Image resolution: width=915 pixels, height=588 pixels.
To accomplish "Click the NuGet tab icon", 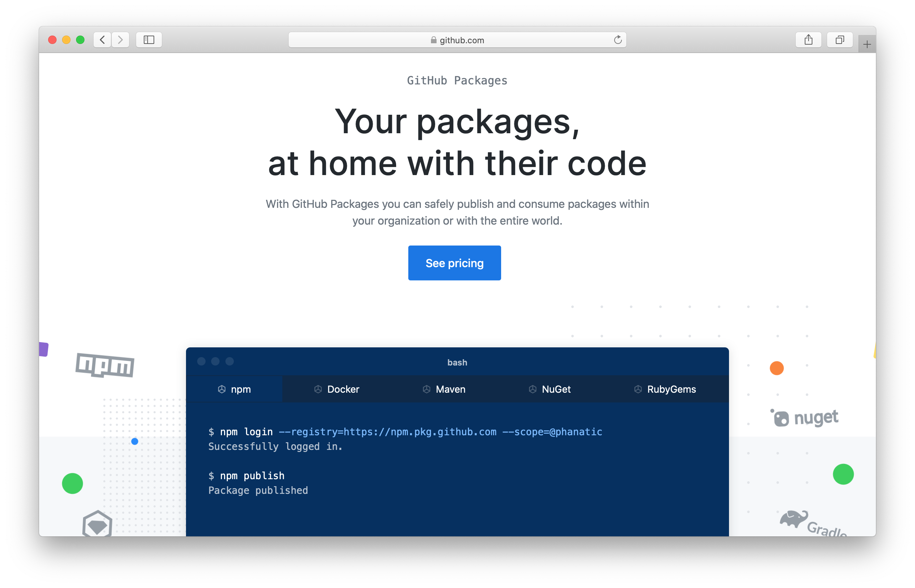I will (531, 389).
